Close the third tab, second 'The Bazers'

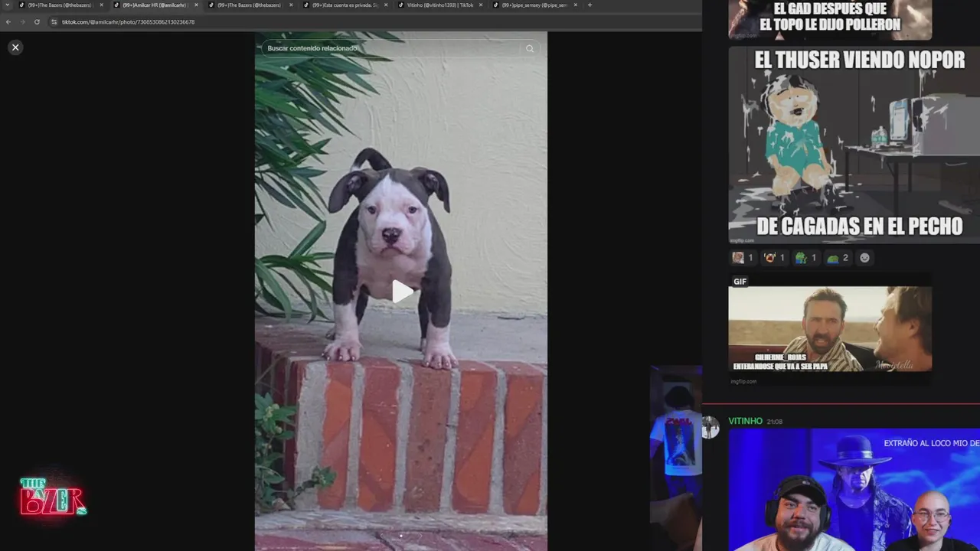pos(291,5)
